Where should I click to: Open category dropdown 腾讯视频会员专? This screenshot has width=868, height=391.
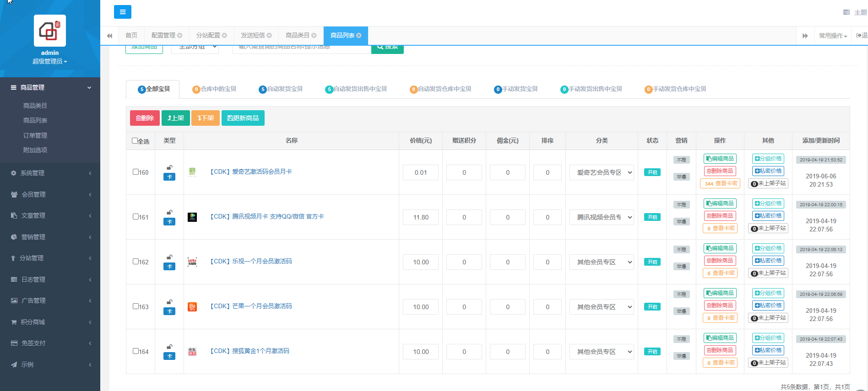[602, 217]
